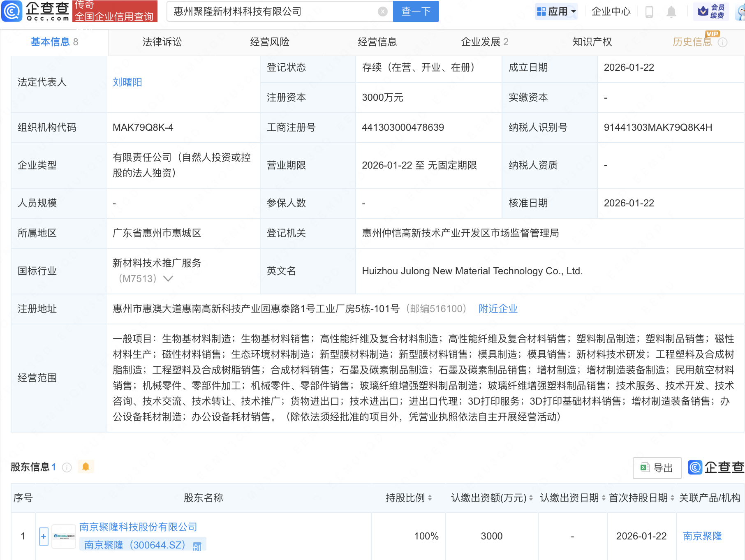This screenshot has height=560, width=745.
Task: Toggle sorting on the 持股比例 column
Action: pyautogui.click(x=430, y=498)
